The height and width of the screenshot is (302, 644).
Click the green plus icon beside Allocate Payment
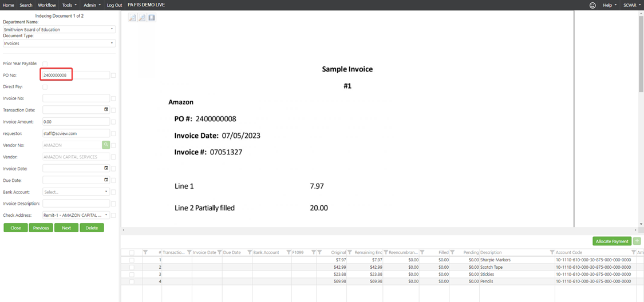[x=637, y=241]
